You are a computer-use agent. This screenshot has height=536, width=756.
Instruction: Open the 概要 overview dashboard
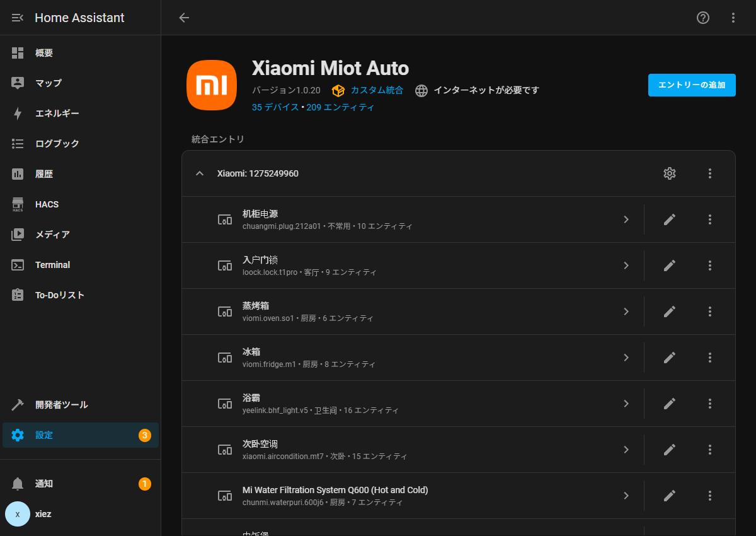pos(81,53)
